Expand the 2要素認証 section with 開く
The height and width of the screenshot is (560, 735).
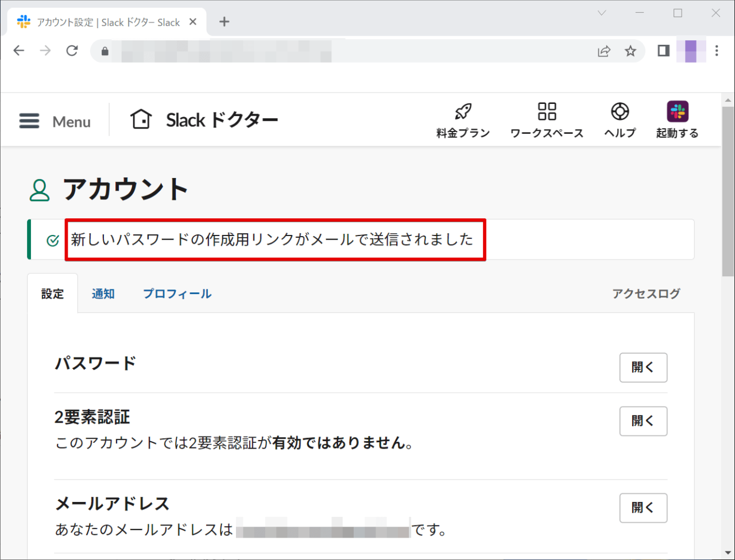[x=643, y=421]
